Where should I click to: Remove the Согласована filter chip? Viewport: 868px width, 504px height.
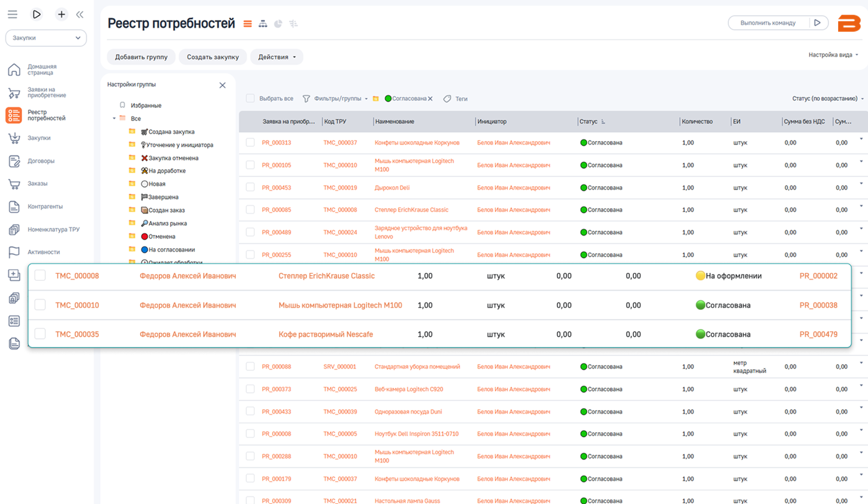point(430,98)
